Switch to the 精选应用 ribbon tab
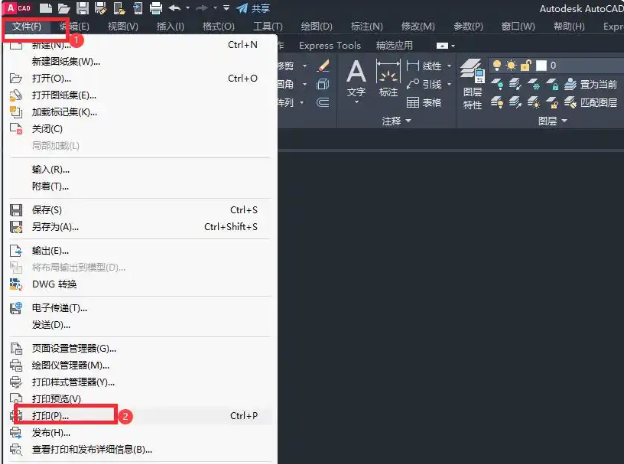 point(394,46)
